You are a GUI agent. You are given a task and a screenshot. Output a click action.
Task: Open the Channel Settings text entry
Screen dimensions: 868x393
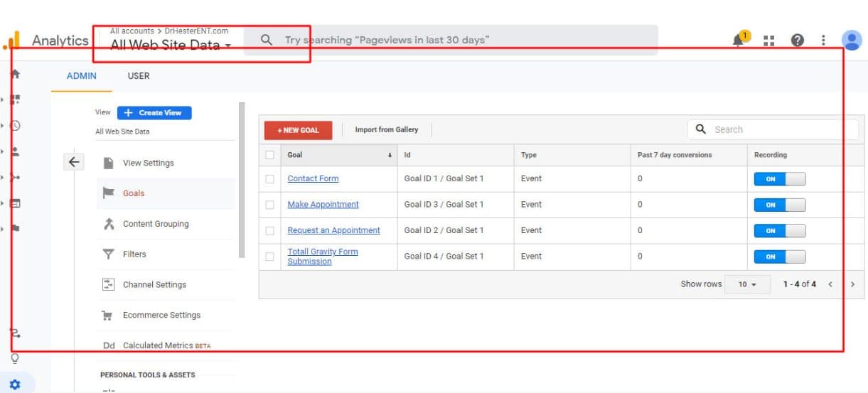(x=154, y=284)
